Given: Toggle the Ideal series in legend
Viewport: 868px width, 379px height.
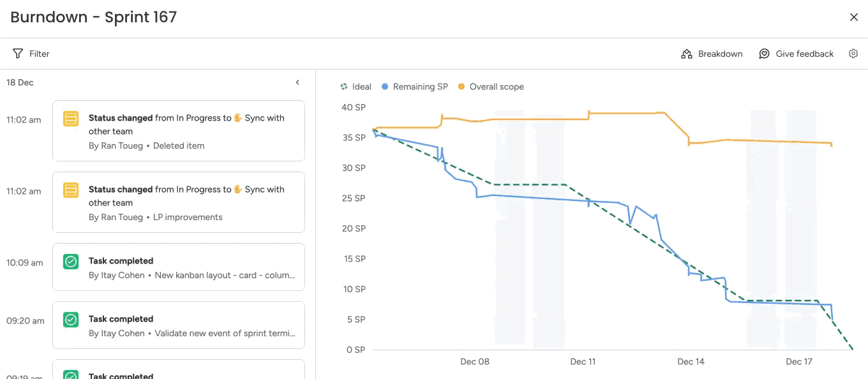Looking at the screenshot, I should pos(355,87).
